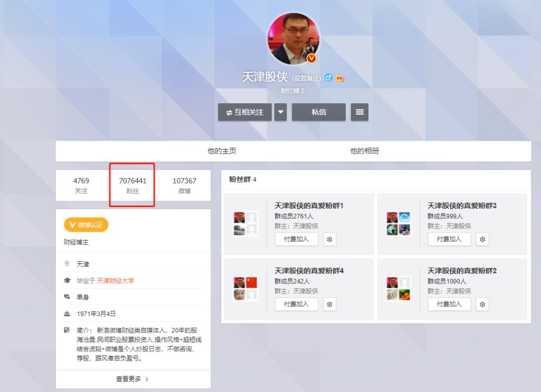
Task: Click the graduation cap education icon
Action: coord(67,280)
